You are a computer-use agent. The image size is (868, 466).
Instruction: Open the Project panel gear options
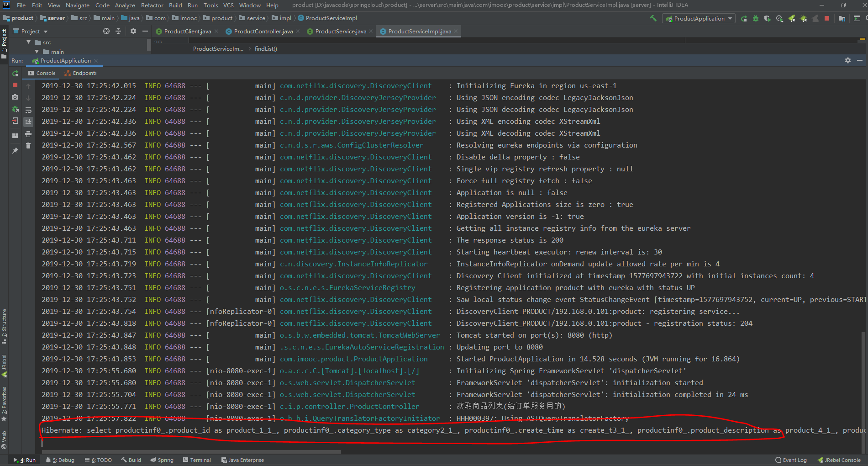point(133,31)
